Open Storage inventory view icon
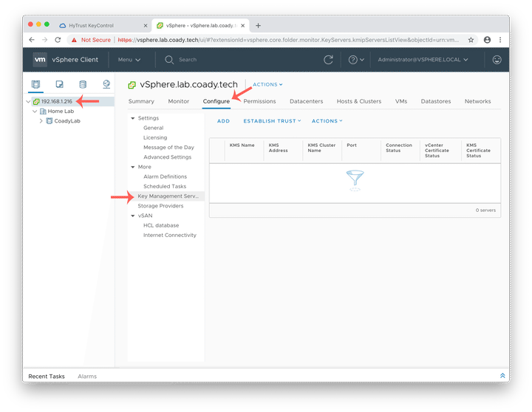 pos(83,84)
